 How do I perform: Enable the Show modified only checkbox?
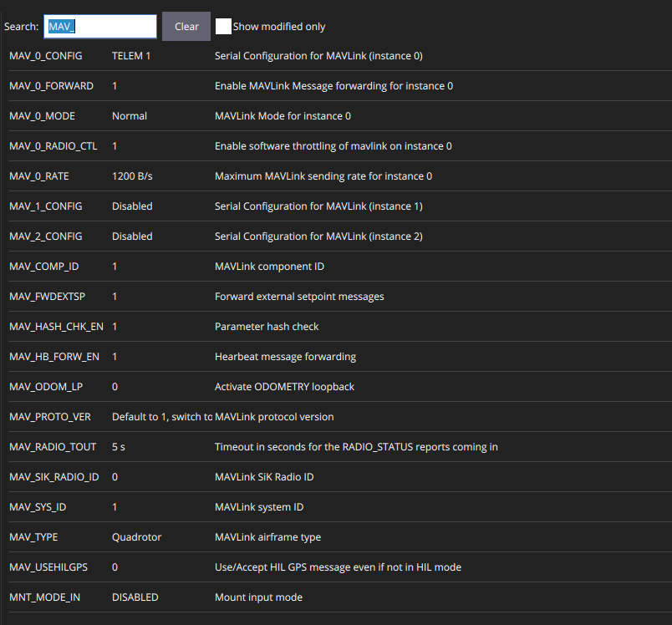coord(223,26)
